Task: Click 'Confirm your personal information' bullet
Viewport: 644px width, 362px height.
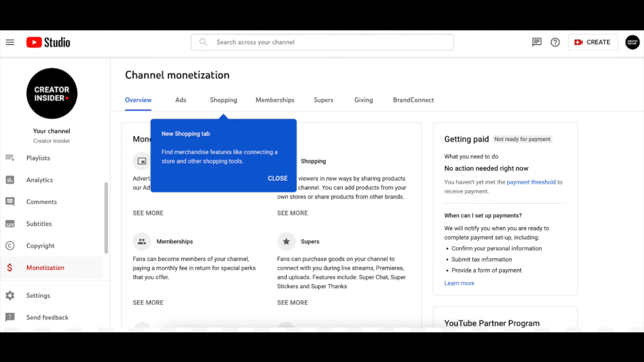Action: coord(496,248)
